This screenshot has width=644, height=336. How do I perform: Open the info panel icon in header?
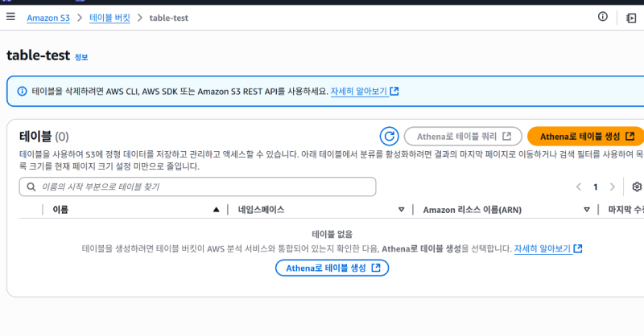602,16
